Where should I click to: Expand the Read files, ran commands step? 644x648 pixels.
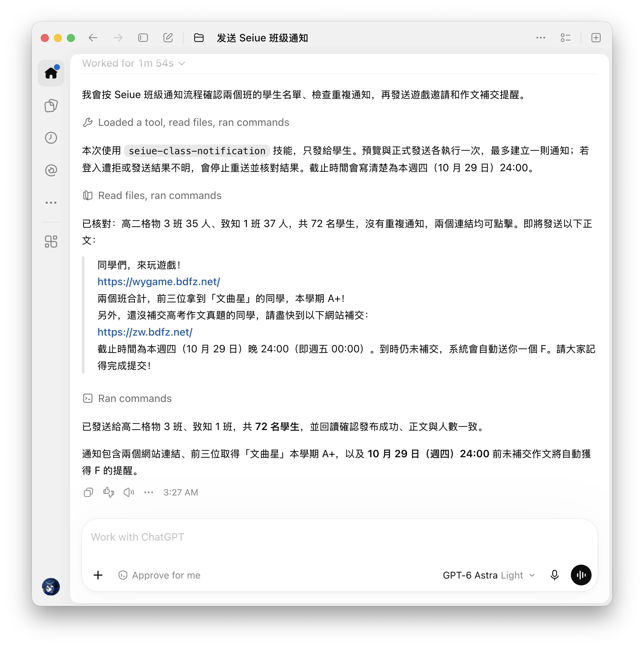(x=152, y=196)
